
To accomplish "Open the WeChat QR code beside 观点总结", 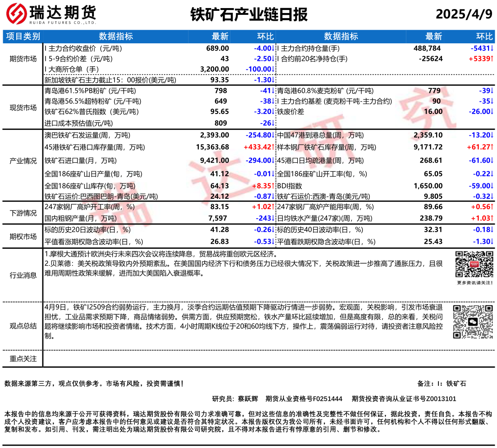I will (x=473, y=322).
